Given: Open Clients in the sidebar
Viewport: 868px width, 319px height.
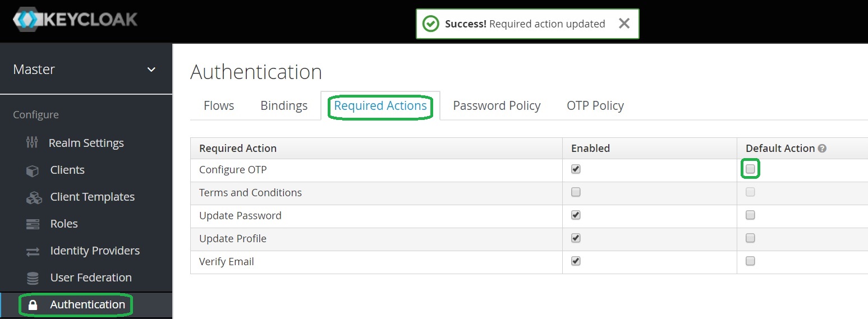Looking at the screenshot, I should pos(67,170).
